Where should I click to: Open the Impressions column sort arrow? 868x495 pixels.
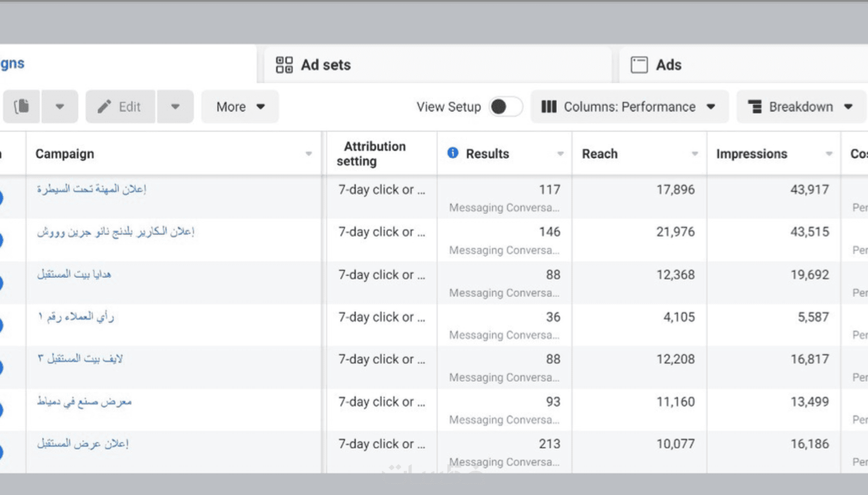(829, 154)
